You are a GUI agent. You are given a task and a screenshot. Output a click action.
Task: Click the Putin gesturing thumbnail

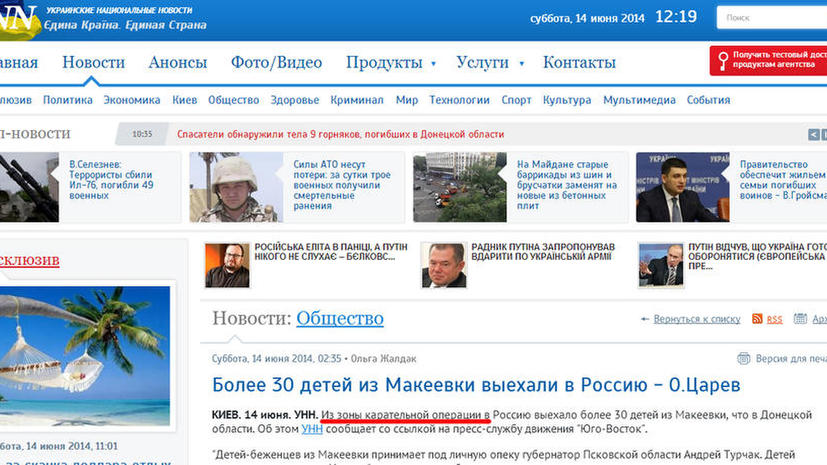[661, 265]
